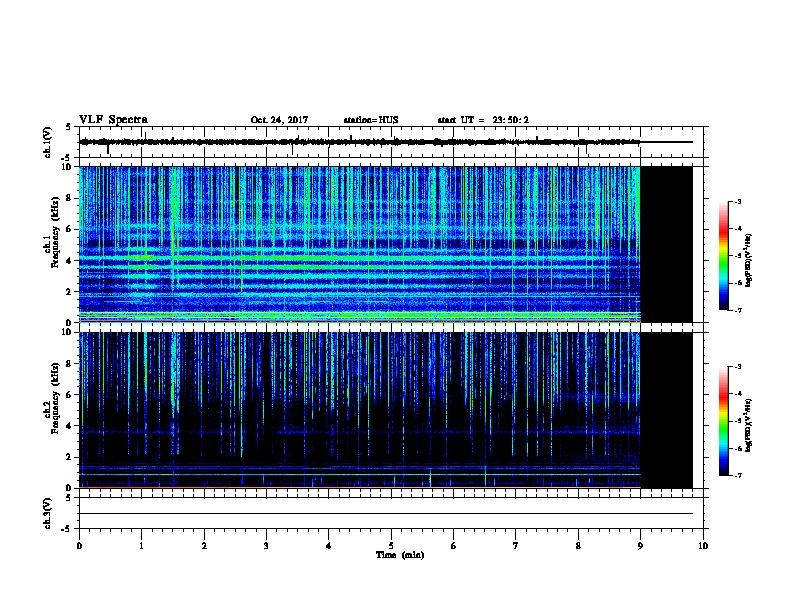This screenshot has height=612, width=792.
Task: Click time tick label "10" on bottom axis
Action: [x=703, y=546]
